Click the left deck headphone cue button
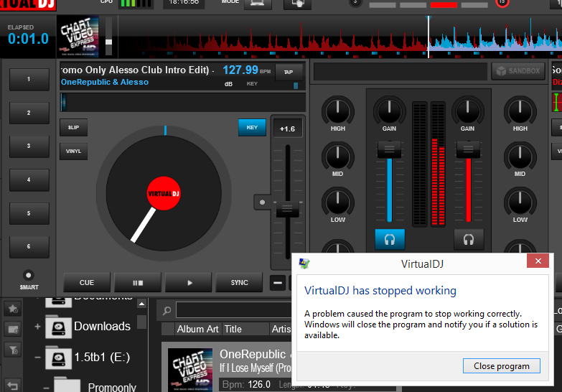Image resolution: width=562 pixels, height=392 pixels. (390, 239)
